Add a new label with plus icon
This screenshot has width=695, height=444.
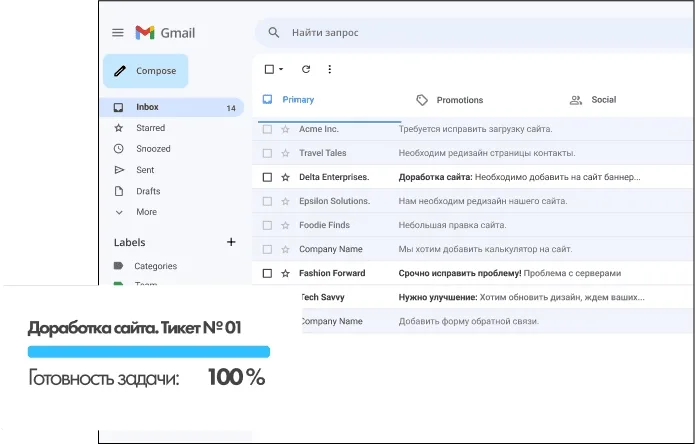pyautogui.click(x=231, y=242)
